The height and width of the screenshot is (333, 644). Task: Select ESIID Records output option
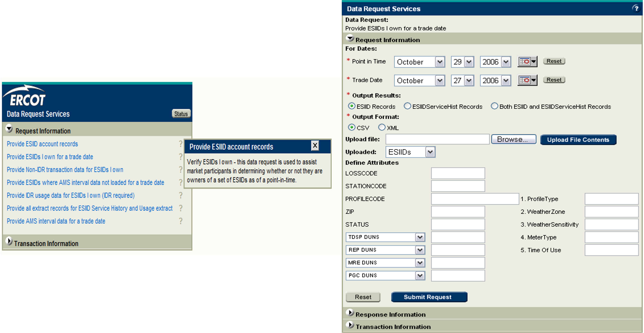coord(352,106)
